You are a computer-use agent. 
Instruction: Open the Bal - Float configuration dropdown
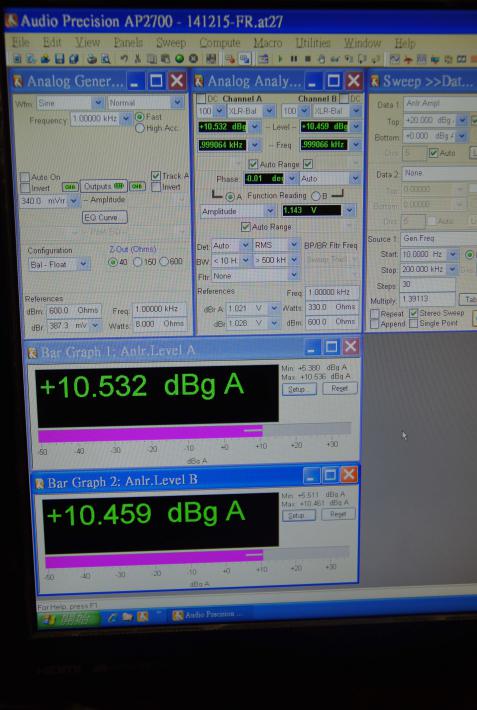84,264
